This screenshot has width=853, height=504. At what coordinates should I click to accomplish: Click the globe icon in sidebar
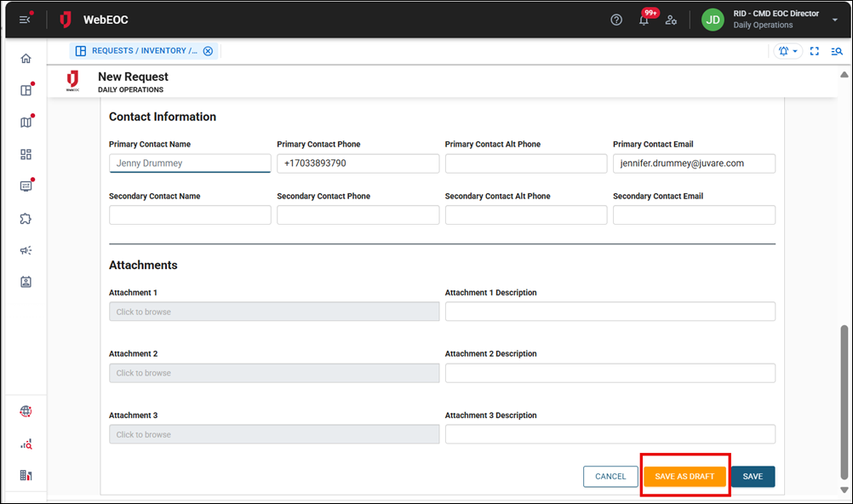point(26,411)
